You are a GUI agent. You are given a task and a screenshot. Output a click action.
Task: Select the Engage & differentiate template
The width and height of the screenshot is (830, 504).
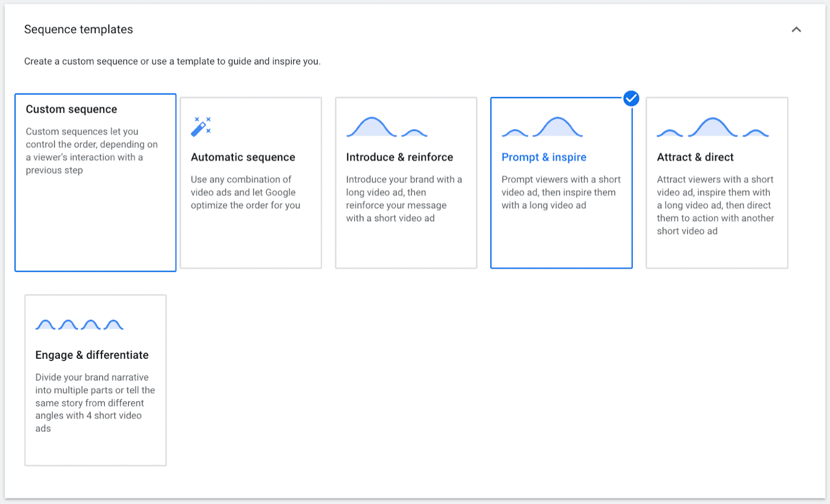click(95, 380)
